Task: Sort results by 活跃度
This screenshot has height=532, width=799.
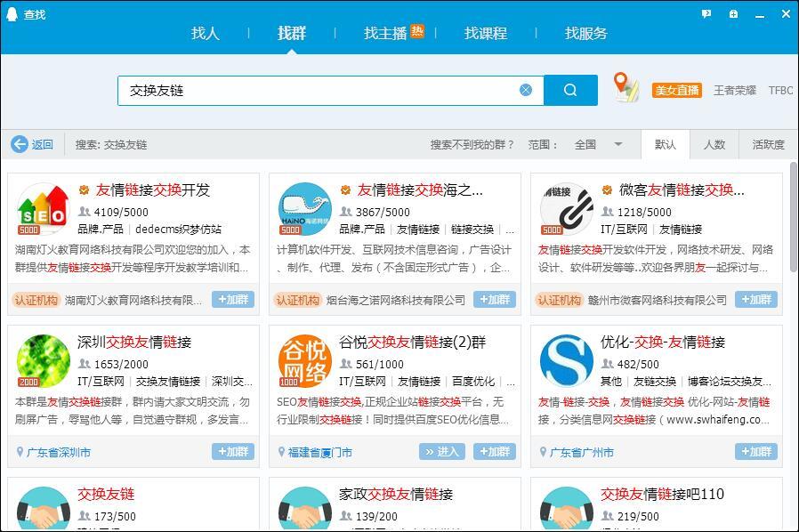Action: (x=771, y=143)
